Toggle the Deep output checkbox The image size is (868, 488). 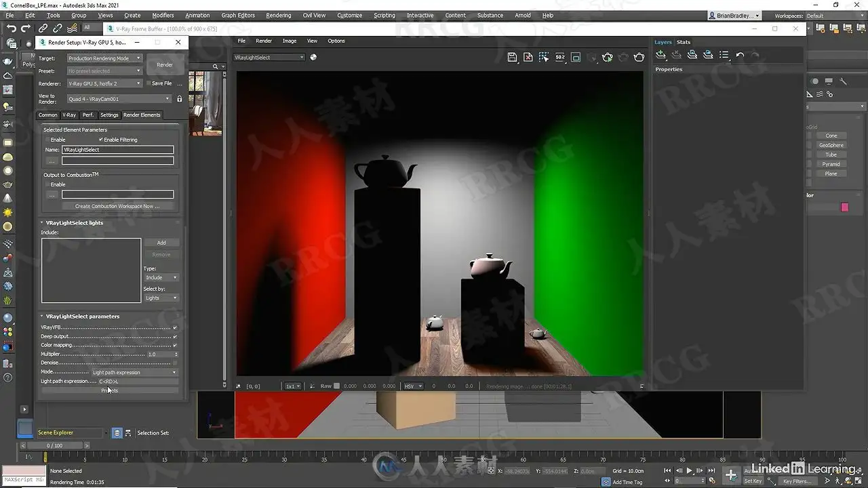175,336
